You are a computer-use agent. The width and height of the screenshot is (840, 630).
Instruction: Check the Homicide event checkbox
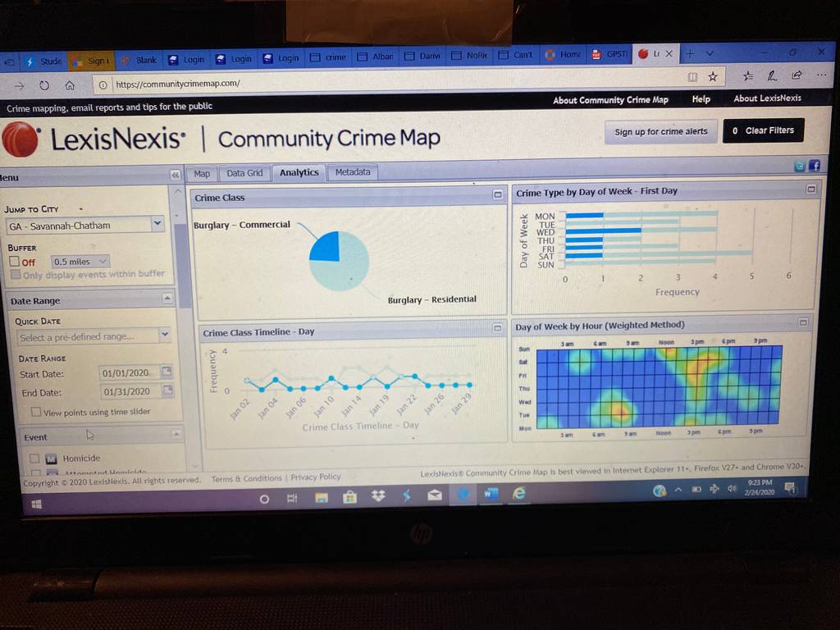pyautogui.click(x=34, y=459)
